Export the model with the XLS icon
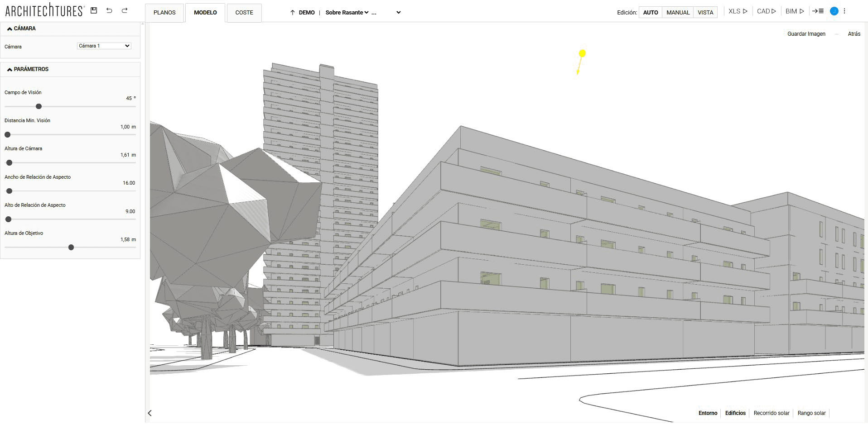This screenshot has width=868, height=424. (x=737, y=11)
